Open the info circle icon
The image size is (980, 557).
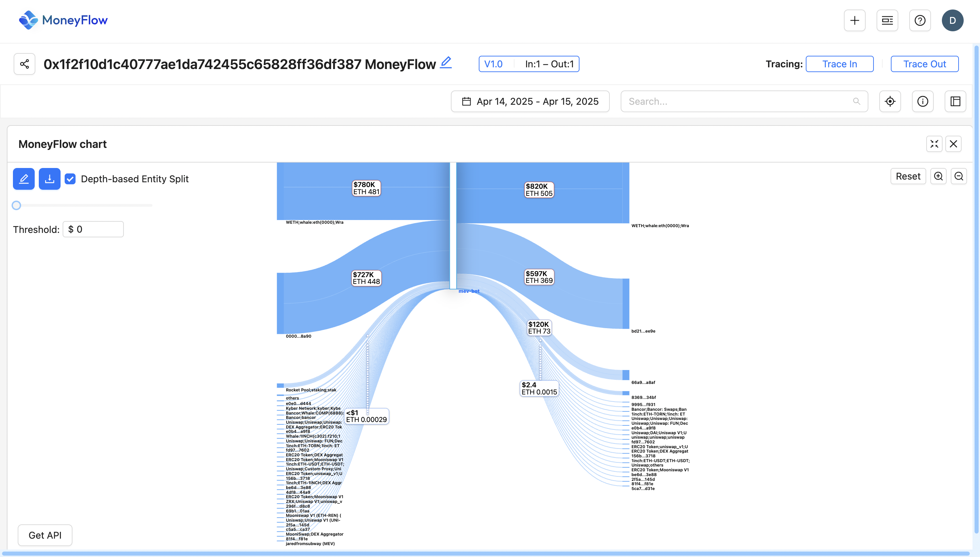tap(922, 101)
